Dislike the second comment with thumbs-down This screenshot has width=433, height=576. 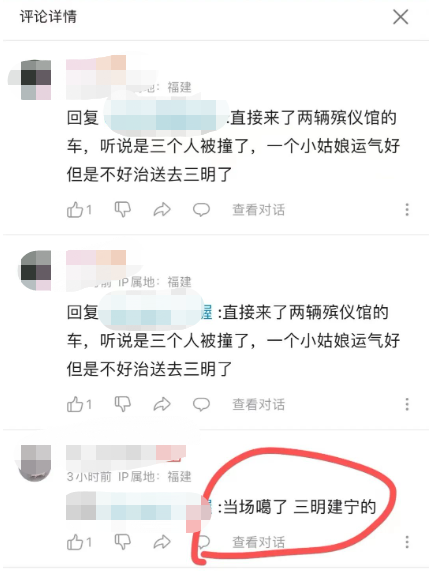pos(123,404)
